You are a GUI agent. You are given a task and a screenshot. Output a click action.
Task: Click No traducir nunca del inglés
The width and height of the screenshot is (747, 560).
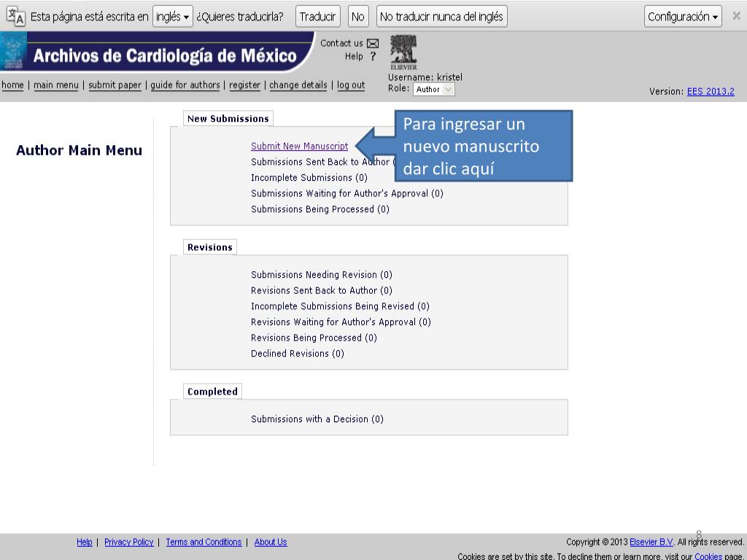pos(441,17)
